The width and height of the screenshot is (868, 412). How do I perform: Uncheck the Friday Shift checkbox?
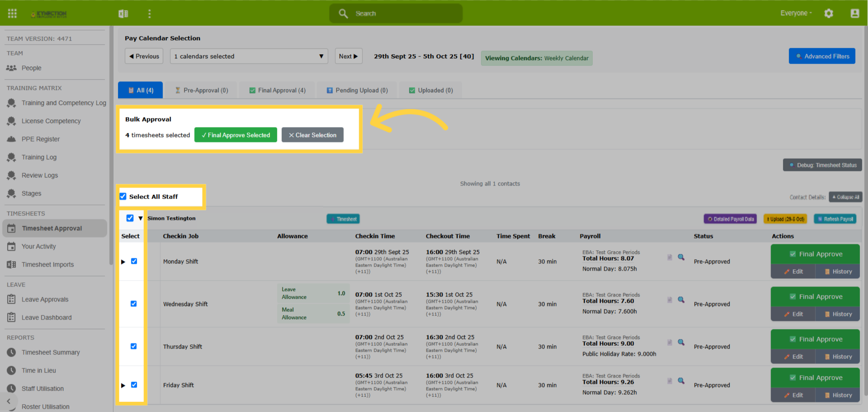click(x=134, y=384)
